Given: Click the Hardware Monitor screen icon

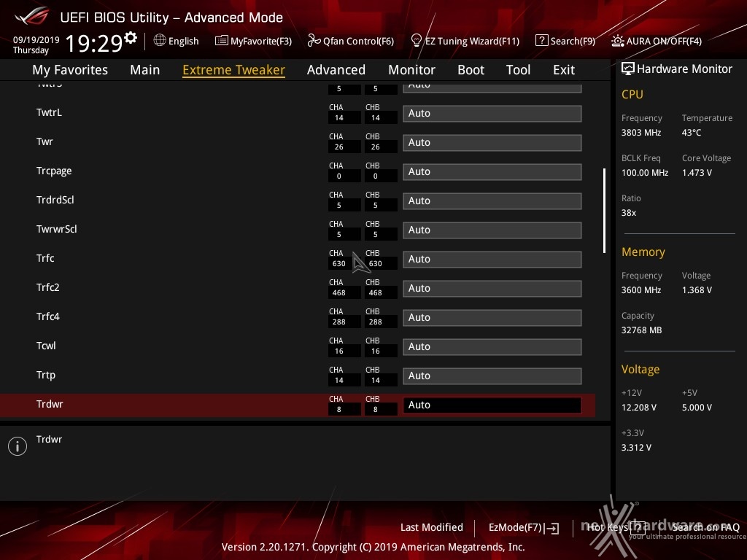Looking at the screenshot, I should 628,69.
